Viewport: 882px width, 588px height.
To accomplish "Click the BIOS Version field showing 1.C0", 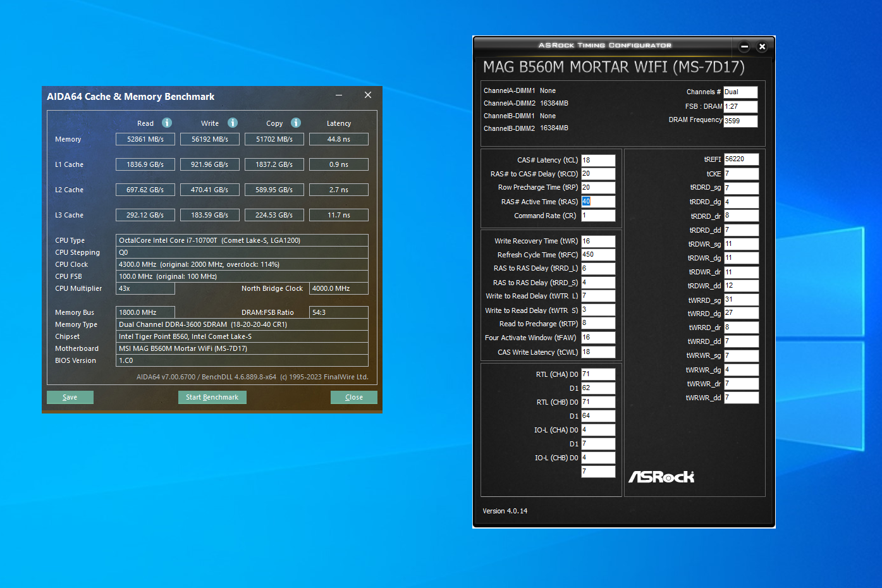I will pyautogui.click(x=242, y=360).
